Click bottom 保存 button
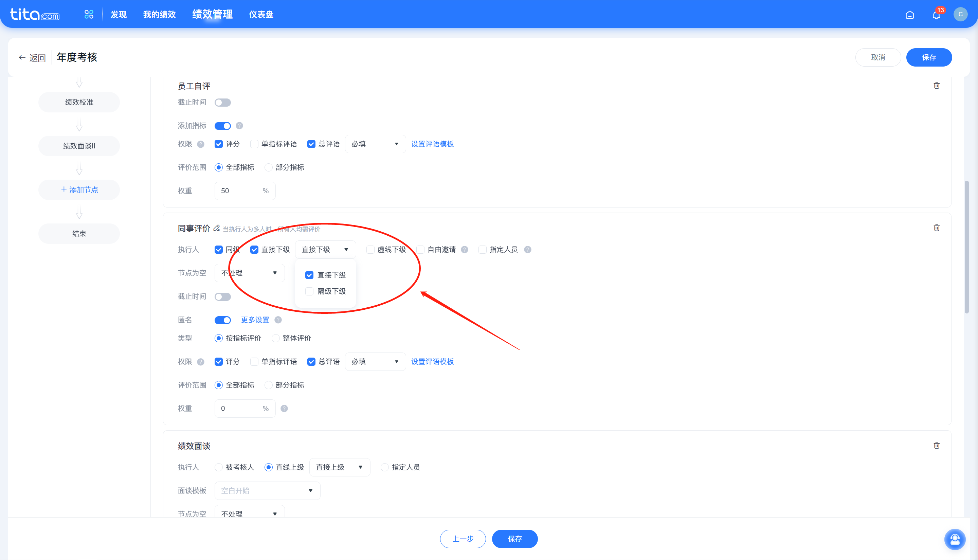Image resolution: width=978 pixels, height=560 pixels. pos(514,539)
